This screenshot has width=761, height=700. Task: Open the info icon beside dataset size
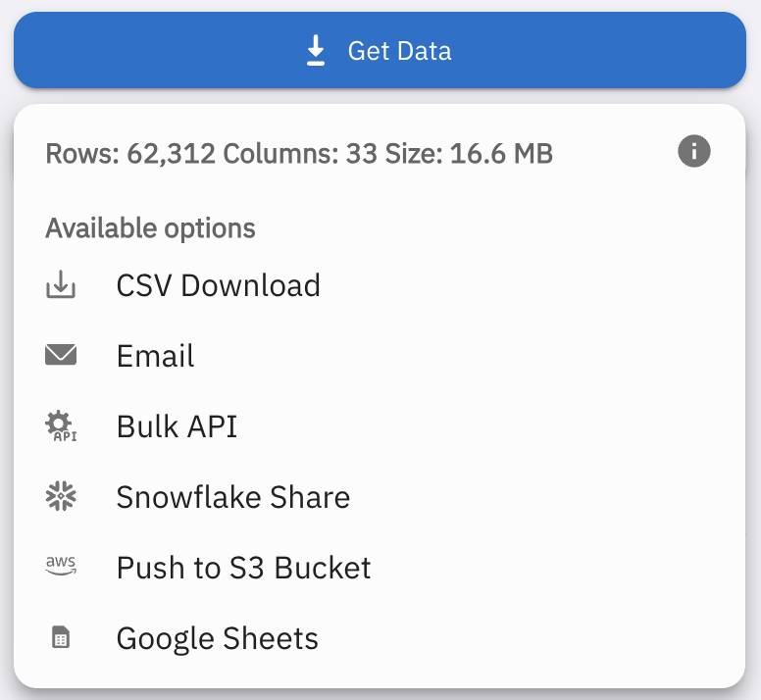(x=694, y=151)
